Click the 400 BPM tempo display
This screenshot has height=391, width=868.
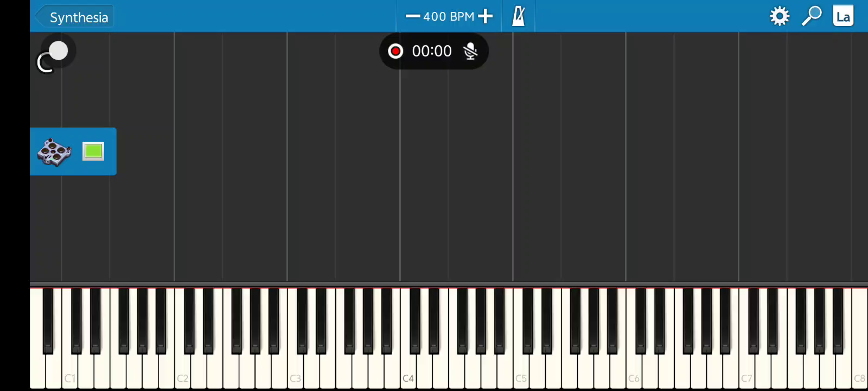click(449, 16)
